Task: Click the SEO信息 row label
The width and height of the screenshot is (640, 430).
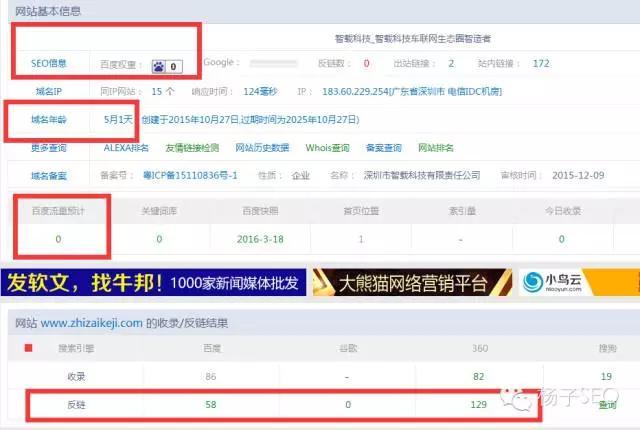Action: pos(47,64)
